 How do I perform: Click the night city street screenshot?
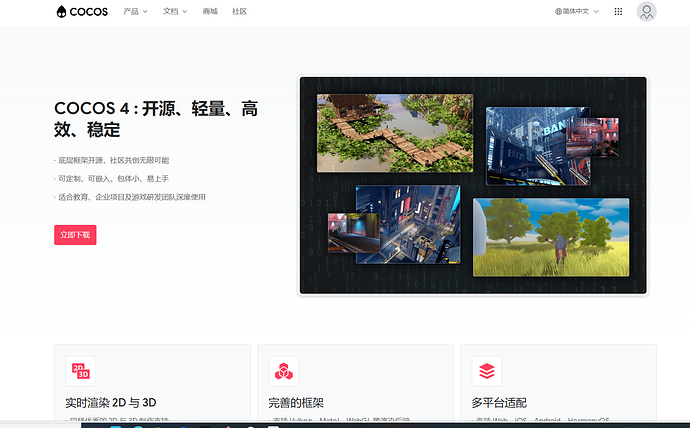[408, 224]
